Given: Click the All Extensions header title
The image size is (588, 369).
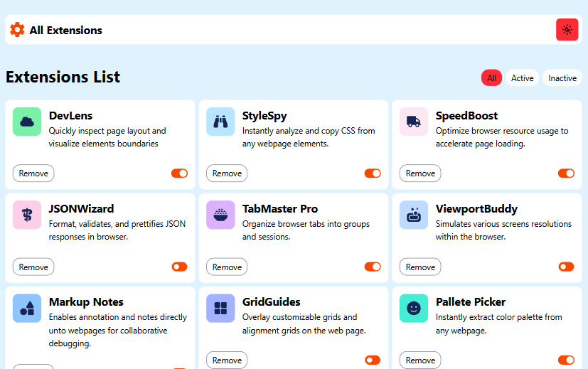Looking at the screenshot, I should tap(65, 30).
